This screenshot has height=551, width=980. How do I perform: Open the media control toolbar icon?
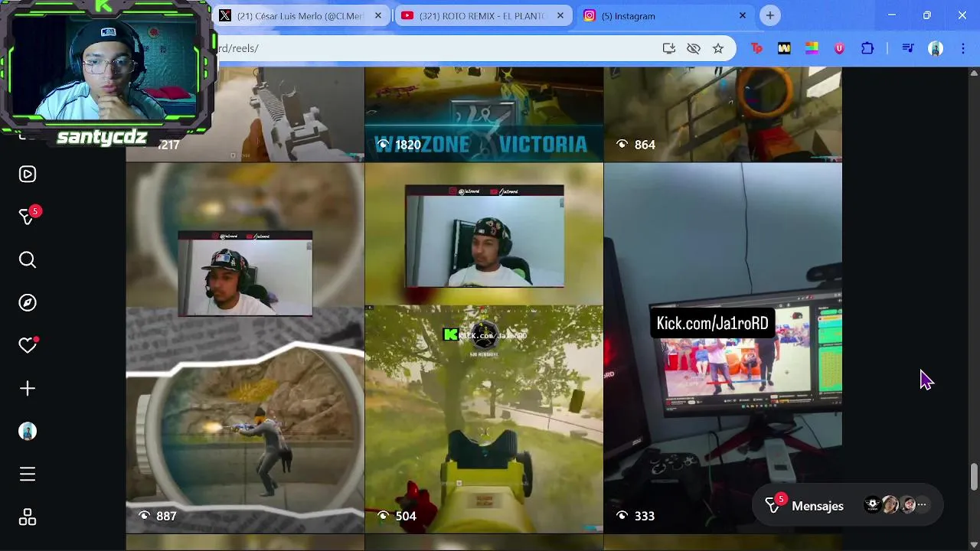point(908,48)
